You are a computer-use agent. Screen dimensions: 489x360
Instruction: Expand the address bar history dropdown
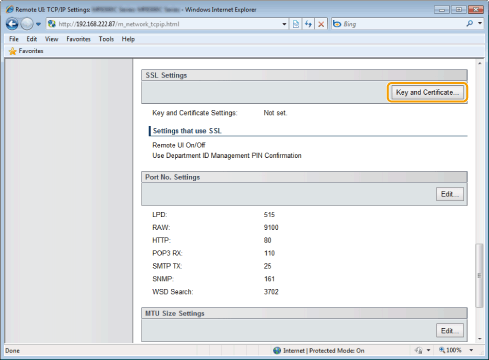[x=284, y=24]
